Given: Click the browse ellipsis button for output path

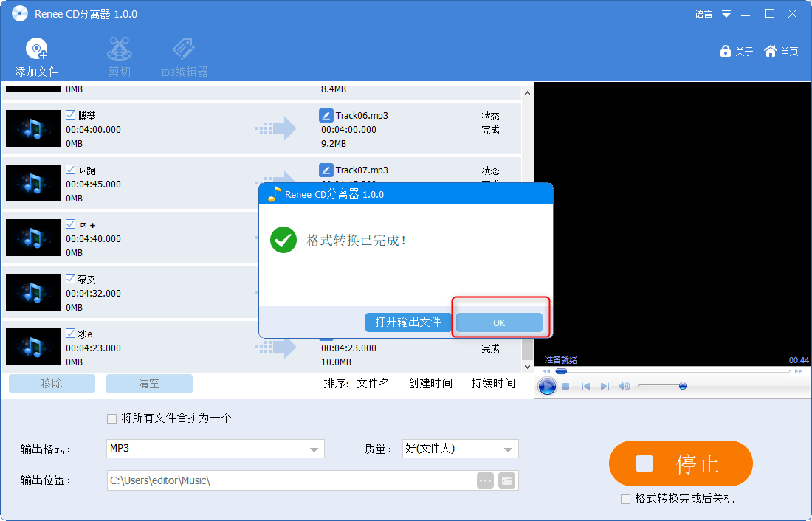Looking at the screenshot, I should tap(485, 480).
